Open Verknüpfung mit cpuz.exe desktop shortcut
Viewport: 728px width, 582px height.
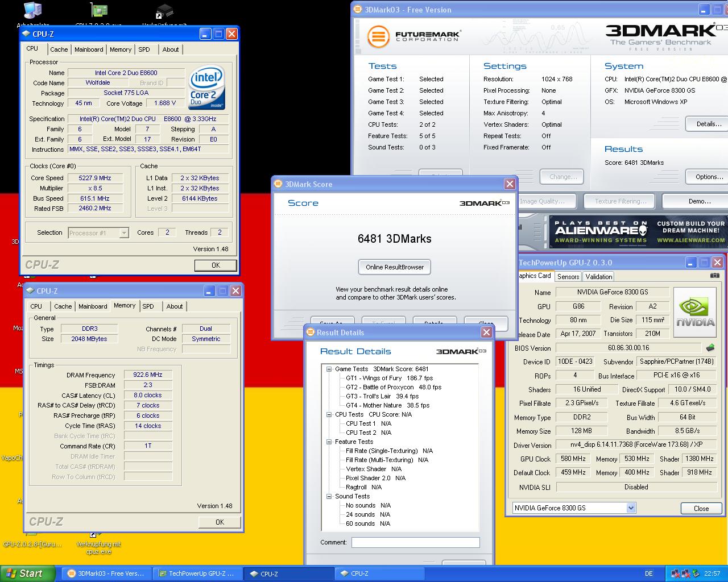[98, 543]
